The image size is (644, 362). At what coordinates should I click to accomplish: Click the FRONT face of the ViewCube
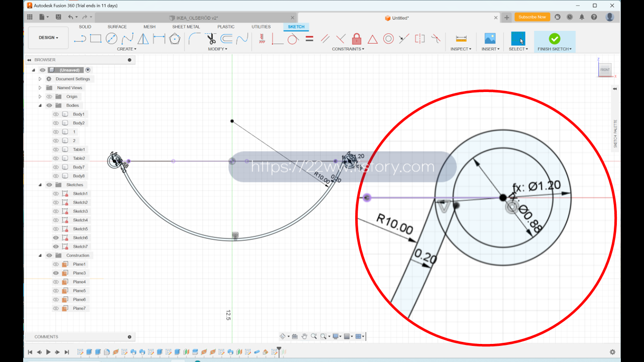pos(605,70)
